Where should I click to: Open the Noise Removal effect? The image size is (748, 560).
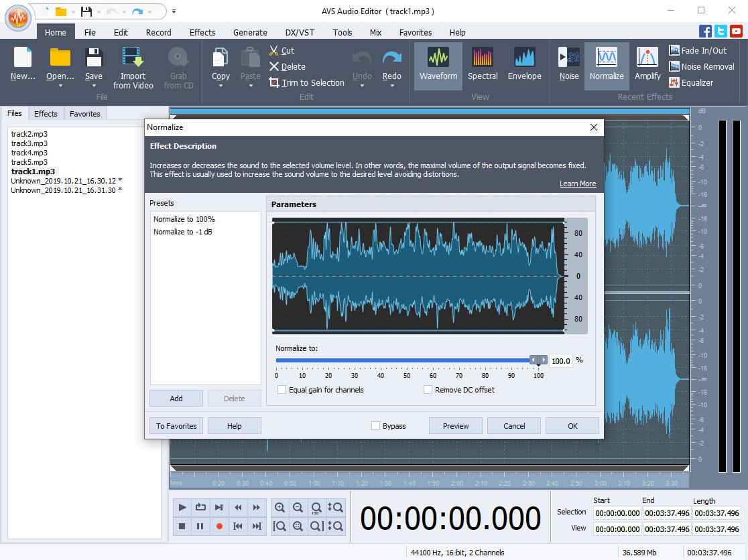(x=701, y=66)
